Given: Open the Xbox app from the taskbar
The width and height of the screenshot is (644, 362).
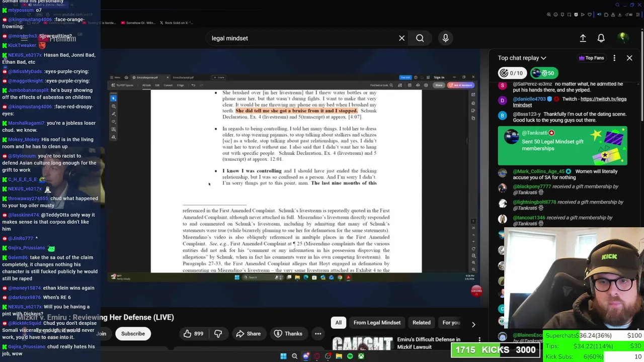Looking at the screenshot, I should [361, 356].
